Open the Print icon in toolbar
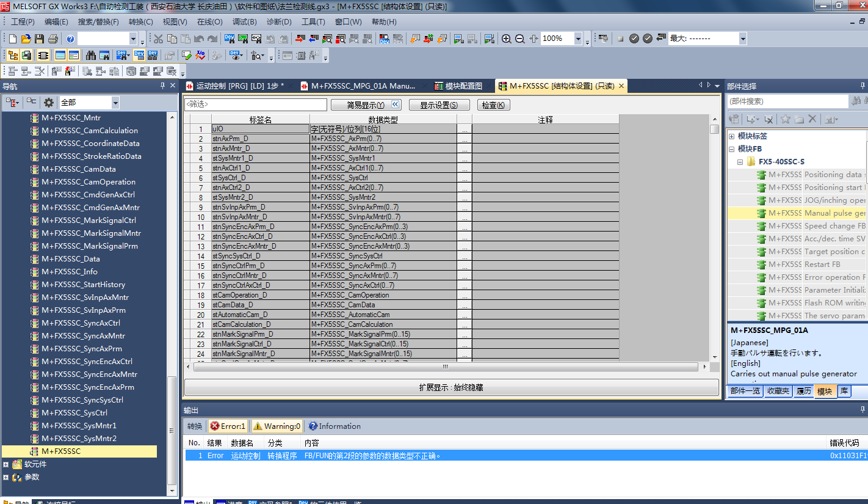 pos(52,38)
